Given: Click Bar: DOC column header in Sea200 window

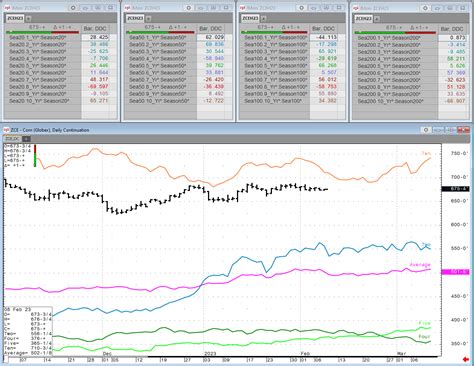Looking at the screenshot, I should coord(452,29).
